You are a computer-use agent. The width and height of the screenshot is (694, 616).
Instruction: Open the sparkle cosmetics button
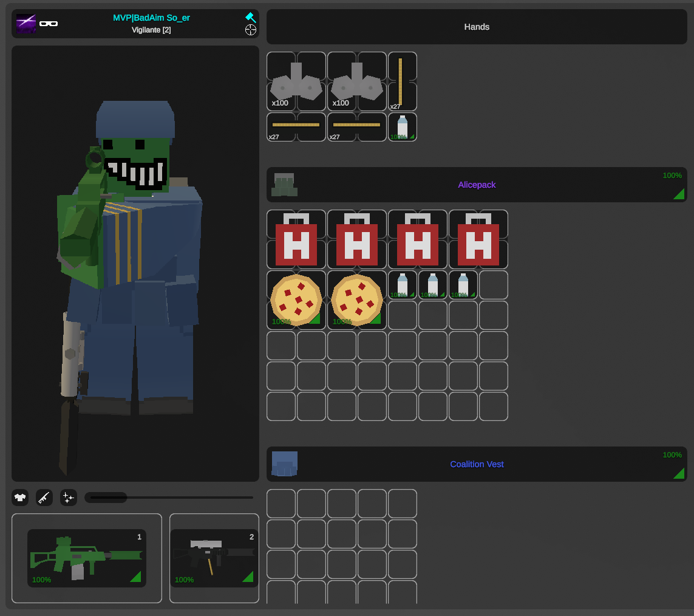coord(69,498)
